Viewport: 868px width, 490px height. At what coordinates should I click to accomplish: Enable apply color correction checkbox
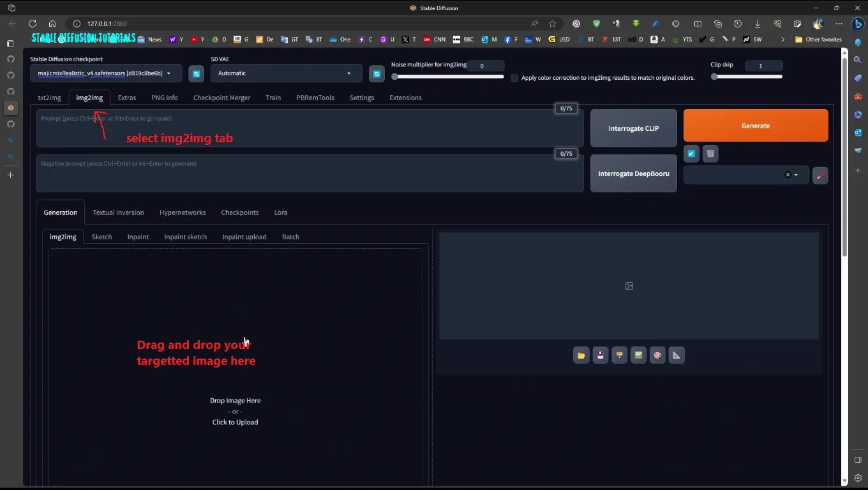tap(514, 78)
